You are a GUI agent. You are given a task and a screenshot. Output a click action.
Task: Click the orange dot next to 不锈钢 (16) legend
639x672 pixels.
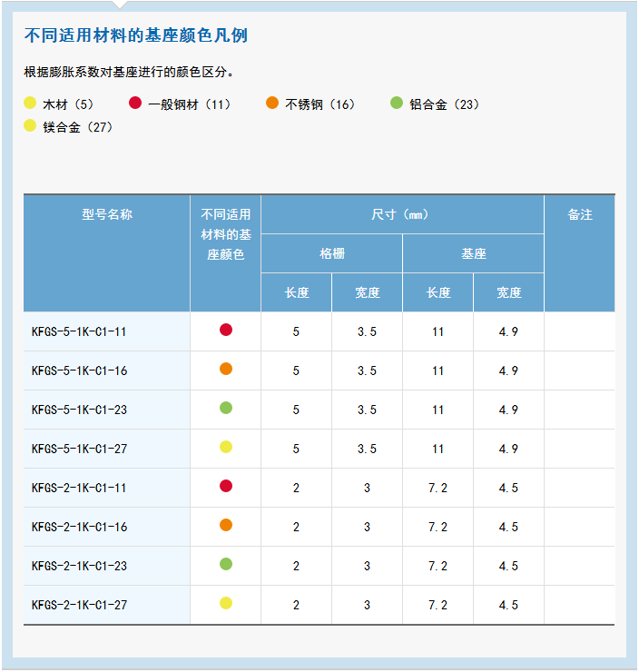pyautogui.click(x=272, y=103)
